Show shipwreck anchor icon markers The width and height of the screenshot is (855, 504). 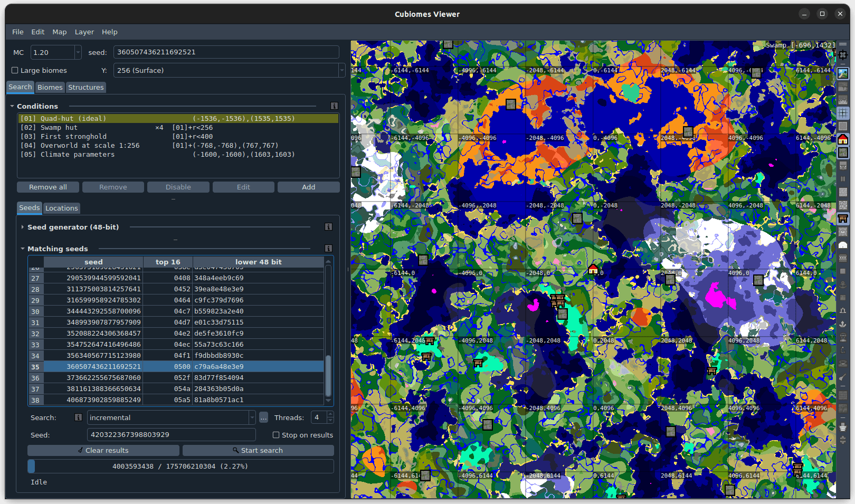coord(843,284)
